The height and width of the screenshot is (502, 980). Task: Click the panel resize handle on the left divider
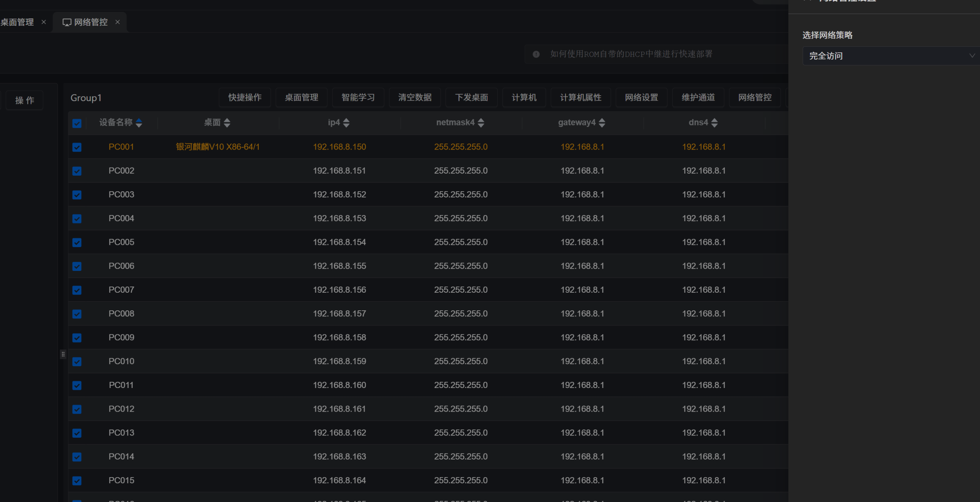click(63, 354)
